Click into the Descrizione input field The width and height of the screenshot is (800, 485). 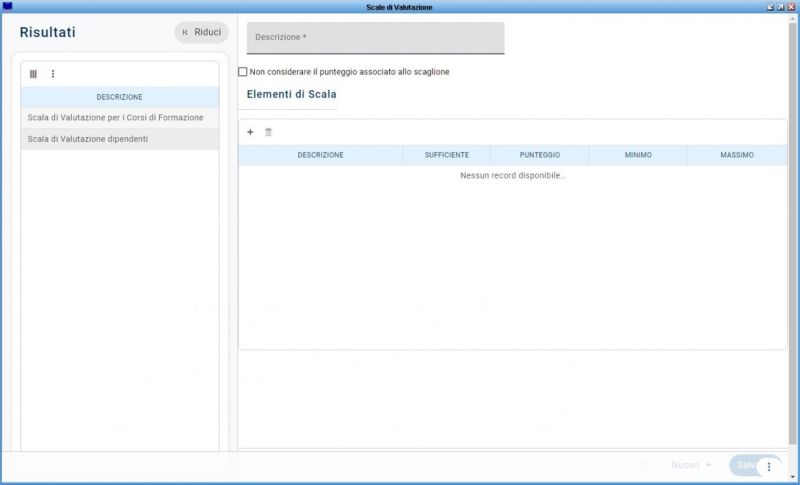pos(375,38)
